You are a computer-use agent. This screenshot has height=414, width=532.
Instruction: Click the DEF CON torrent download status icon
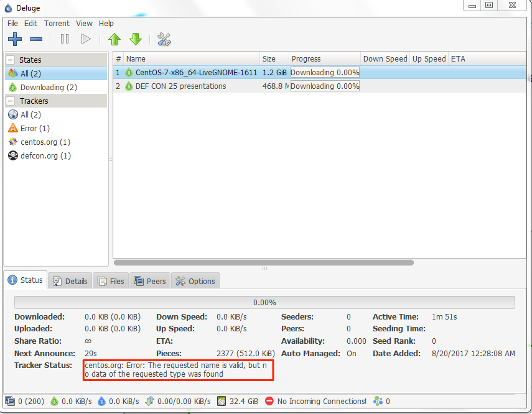tap(129, 86)
